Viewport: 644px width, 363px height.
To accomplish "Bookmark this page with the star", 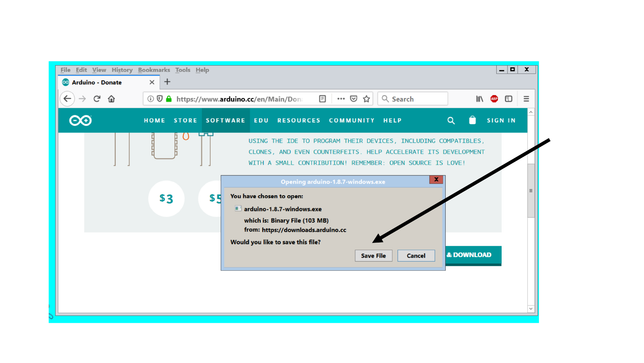I will [366, 99].
